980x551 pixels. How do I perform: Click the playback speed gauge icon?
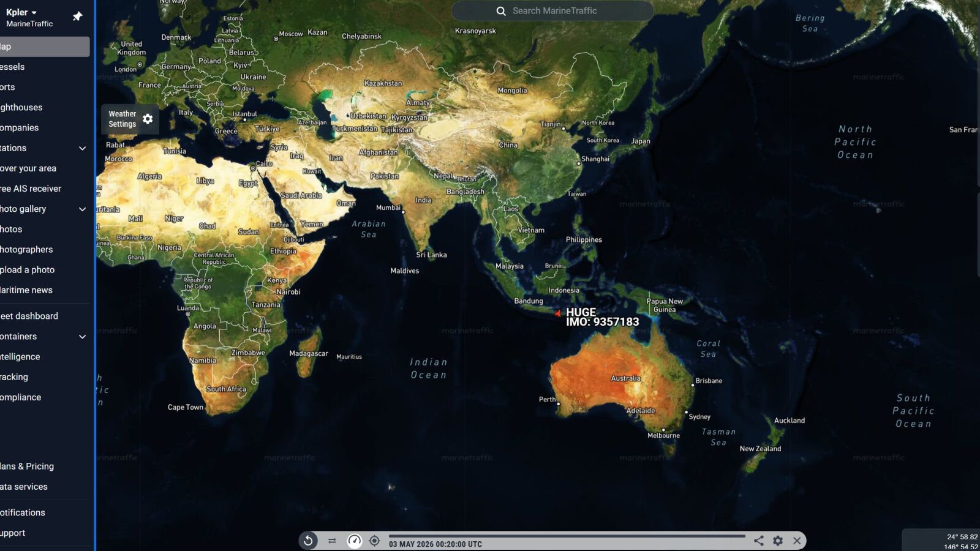point(354,541)
